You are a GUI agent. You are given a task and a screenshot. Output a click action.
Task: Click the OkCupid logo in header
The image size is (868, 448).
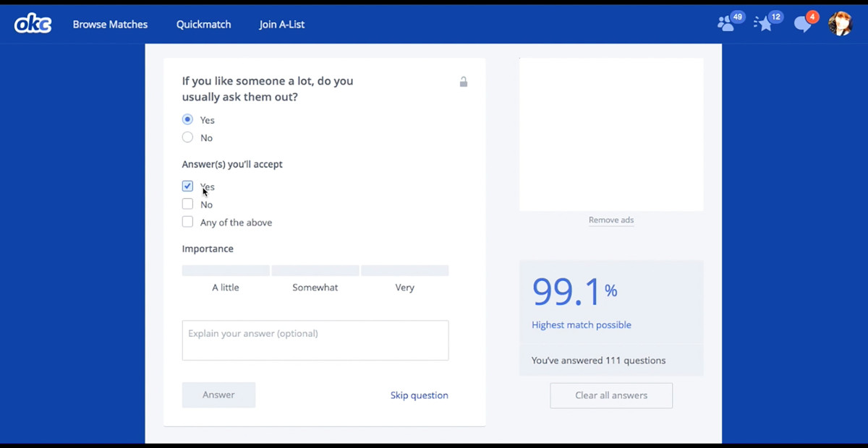33,24
